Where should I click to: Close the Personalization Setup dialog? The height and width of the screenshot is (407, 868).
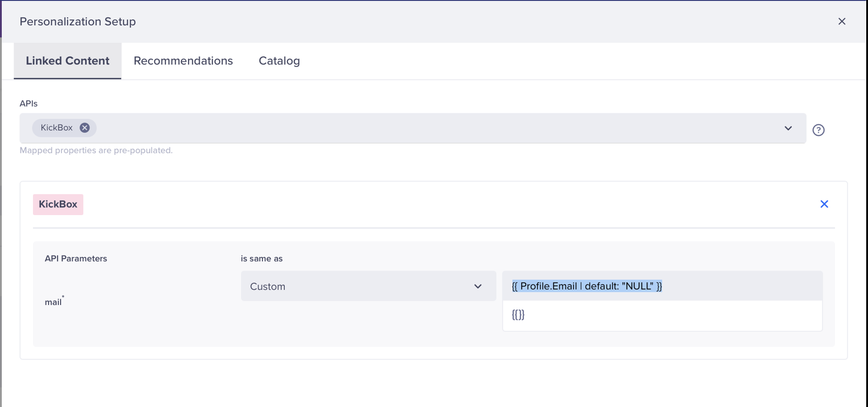tap(842, 21)
